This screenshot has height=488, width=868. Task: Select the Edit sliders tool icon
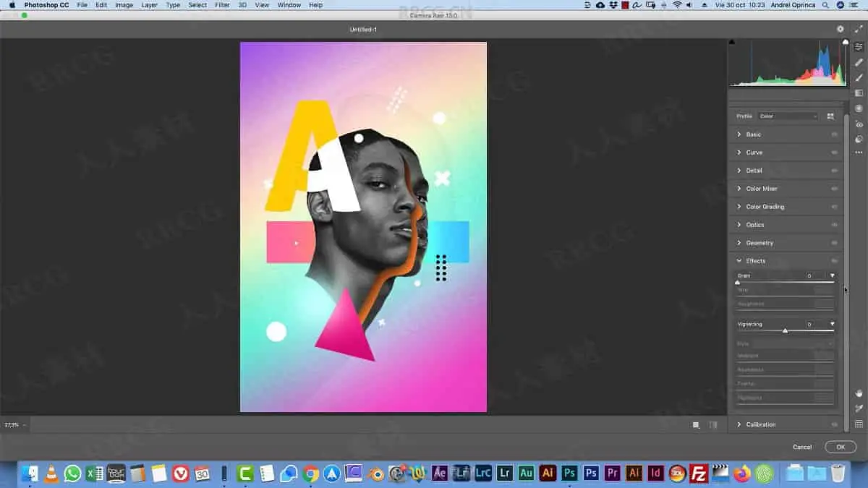859,47
